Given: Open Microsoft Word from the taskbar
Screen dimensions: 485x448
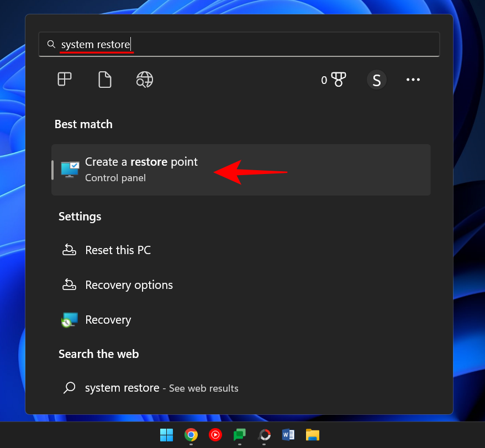Looking at the screenshot, I should point(288,435).
